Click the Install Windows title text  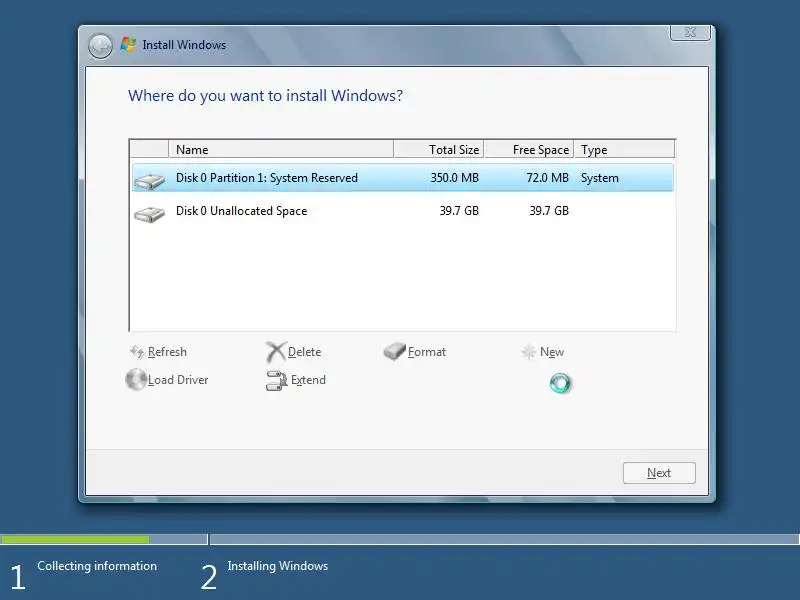click(x=184, y=45)
